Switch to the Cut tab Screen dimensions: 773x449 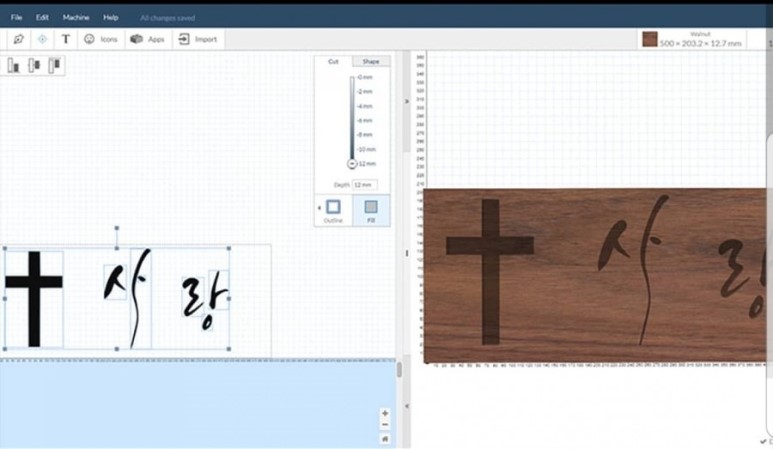[333, 62]
